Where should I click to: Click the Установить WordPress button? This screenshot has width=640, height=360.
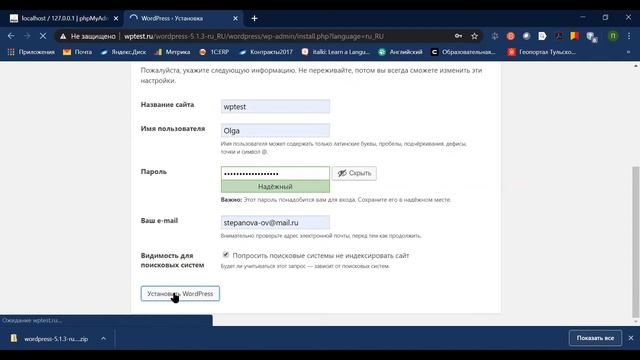tap(180, 293)
